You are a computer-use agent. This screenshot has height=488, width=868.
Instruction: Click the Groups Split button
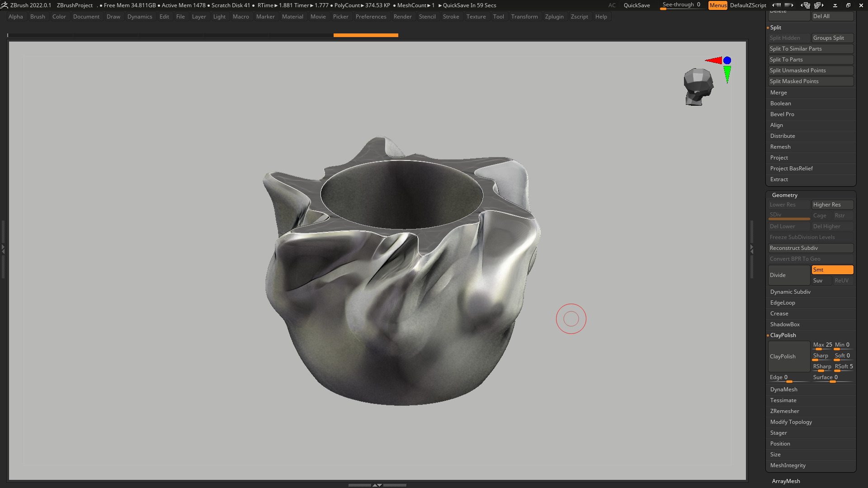832,38
